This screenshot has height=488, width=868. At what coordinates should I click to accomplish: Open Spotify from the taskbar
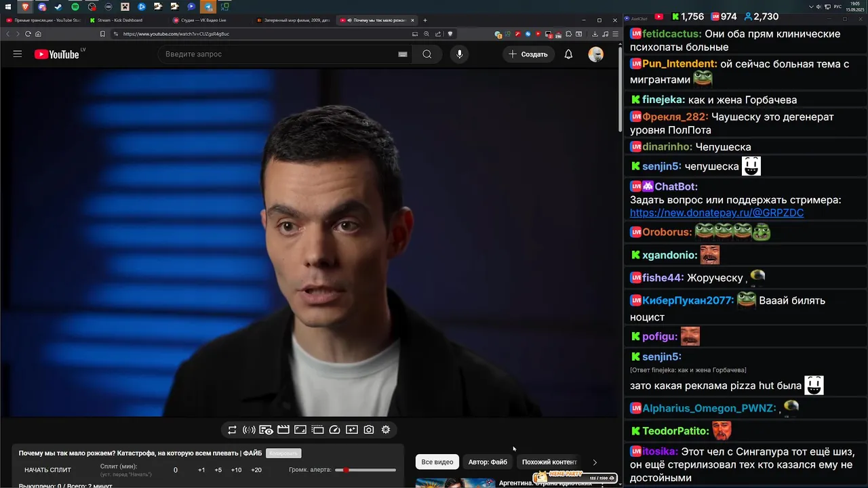pyautogui.click(x=75, y=7)
